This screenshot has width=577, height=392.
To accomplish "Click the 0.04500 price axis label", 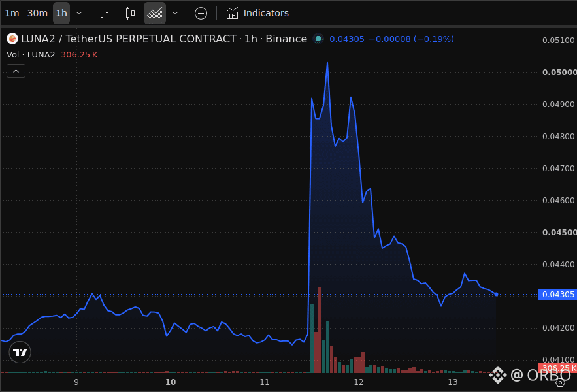I will [559, 232].
